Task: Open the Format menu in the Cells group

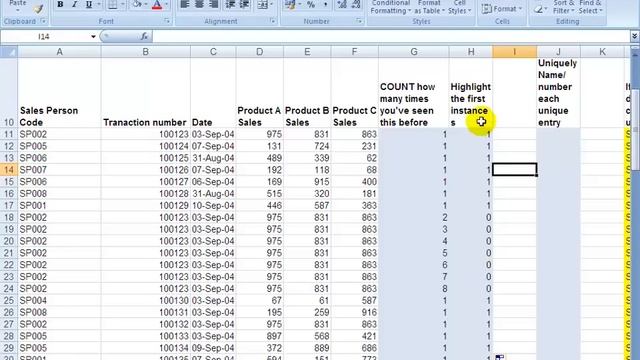Action: coord(502,9)
